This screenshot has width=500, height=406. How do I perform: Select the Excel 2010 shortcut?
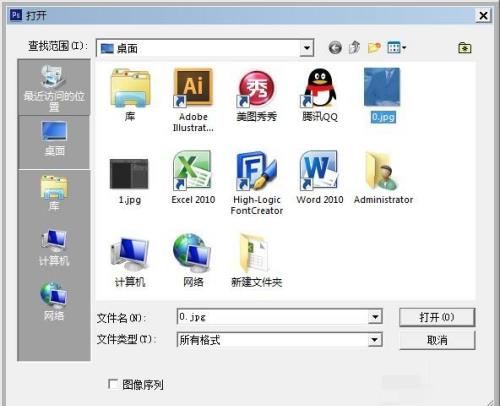click(193, 177)
